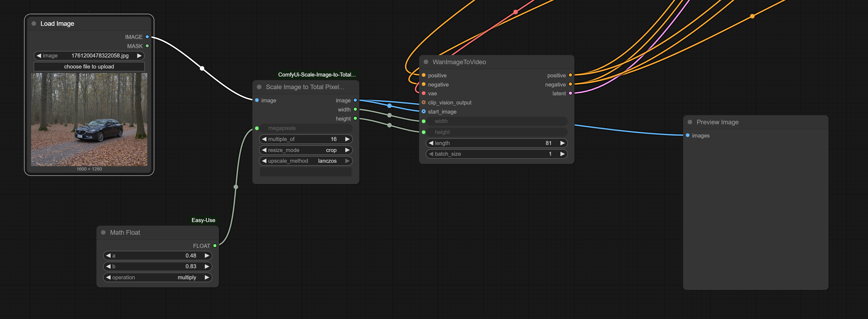The width and height of the screenshot is (868, 319).
Task: Increase the length value with the right arrow
Action: point(562,143)
